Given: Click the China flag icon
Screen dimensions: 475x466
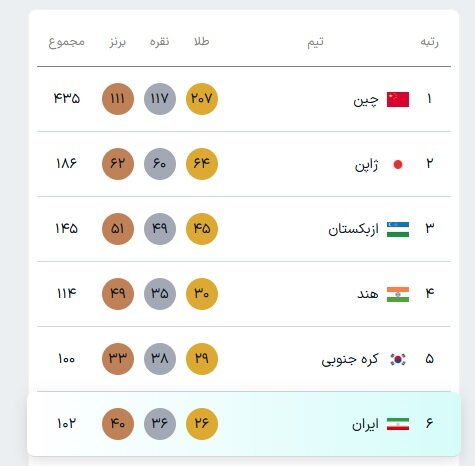Looking at the screenshot, I should point(398,99).
